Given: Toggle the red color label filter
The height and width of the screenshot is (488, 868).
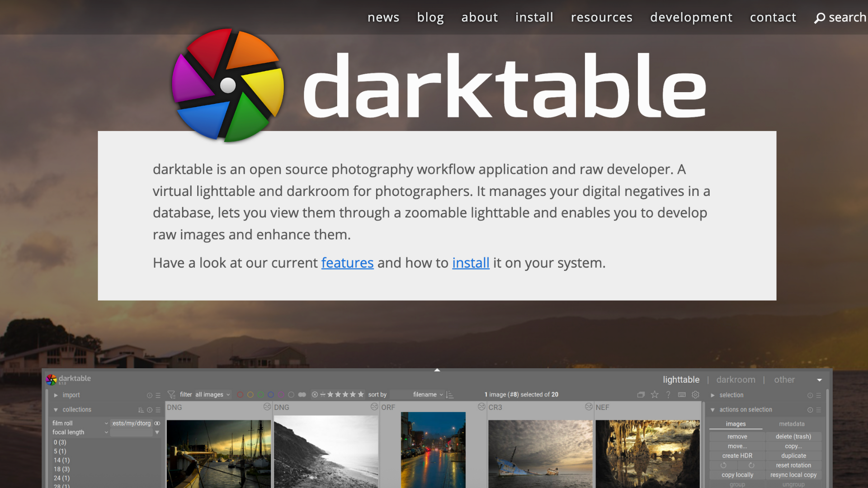Looking at the screenshot, I should [x=240, y=394].
